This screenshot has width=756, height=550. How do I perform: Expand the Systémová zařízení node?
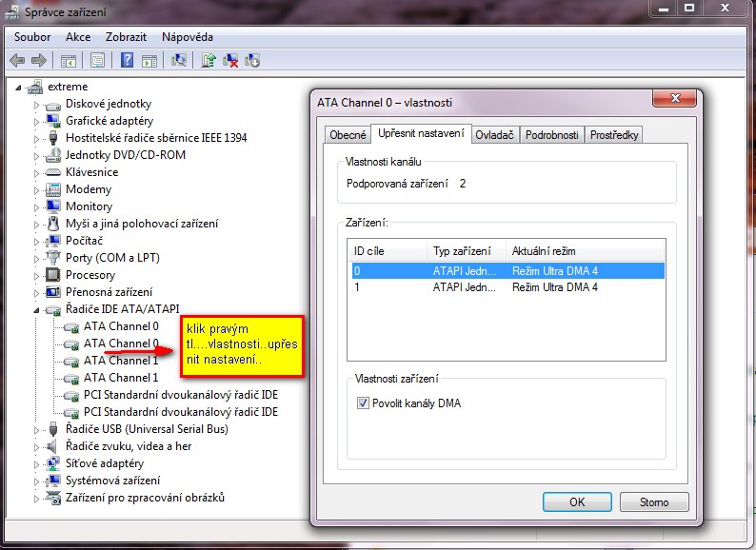click(x=36, y=481)
